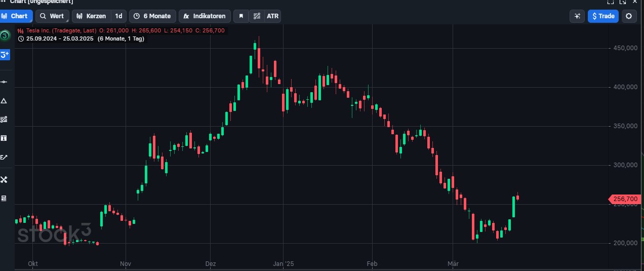This screenshot has width=644, height=271.
Task: Open the 6 Monate time range dropdown
Action: (152, 16)
